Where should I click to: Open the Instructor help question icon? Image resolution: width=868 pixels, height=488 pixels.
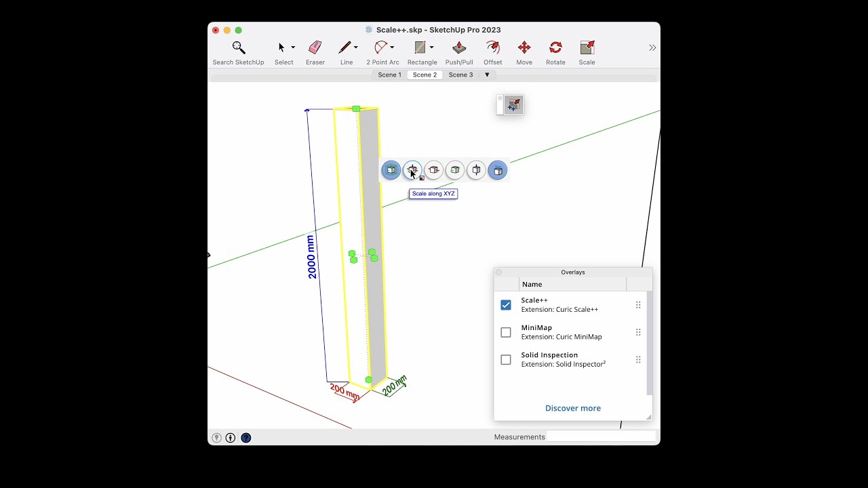[x=246, y=438]
